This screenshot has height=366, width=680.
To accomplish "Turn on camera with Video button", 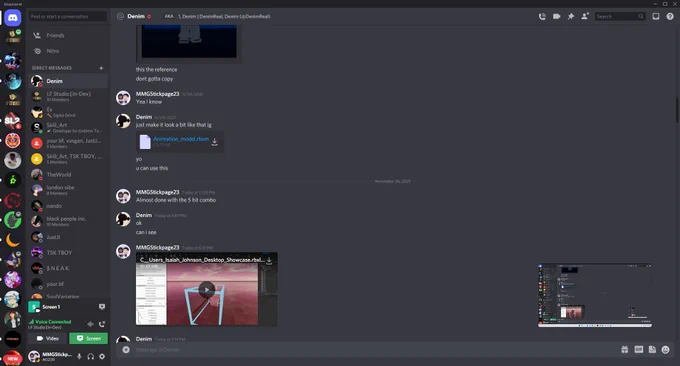I will pos(48,338).
